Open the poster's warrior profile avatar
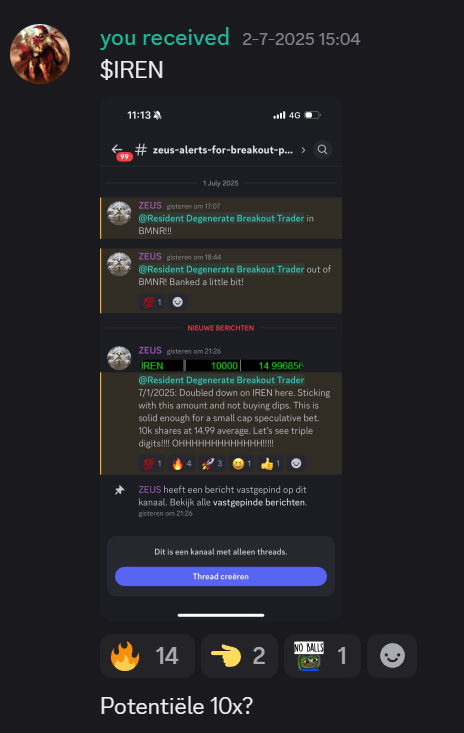The width and height of the screenshot is (464, 733). click(x=40, y=54)
